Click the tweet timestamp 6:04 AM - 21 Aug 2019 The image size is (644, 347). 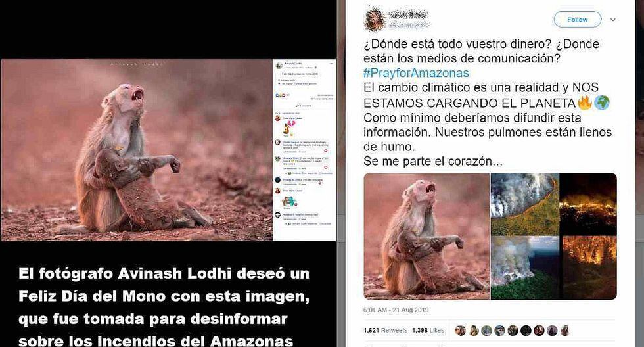(396, 310)
